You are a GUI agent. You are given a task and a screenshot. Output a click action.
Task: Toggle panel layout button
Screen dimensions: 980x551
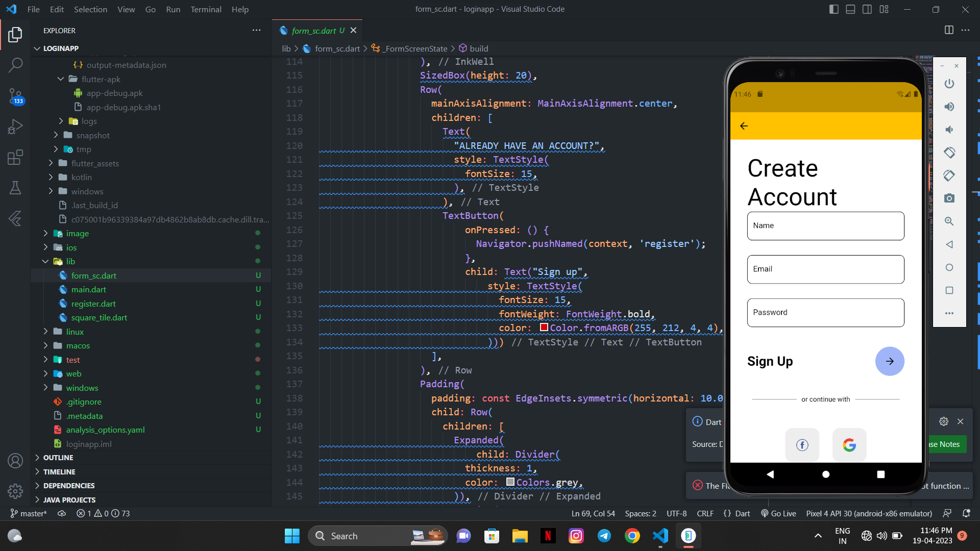[850, 9]
